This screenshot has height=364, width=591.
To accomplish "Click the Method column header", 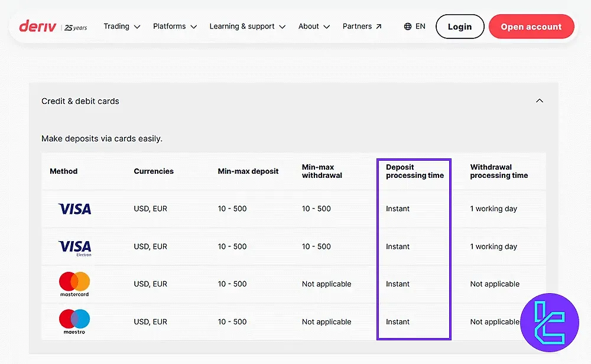I will (64, 171).
